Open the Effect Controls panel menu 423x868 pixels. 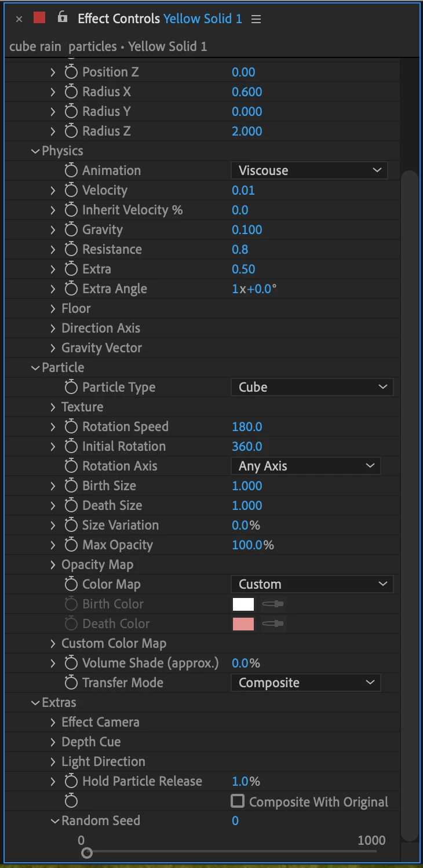pyautogui.click(x=256, y=19)
